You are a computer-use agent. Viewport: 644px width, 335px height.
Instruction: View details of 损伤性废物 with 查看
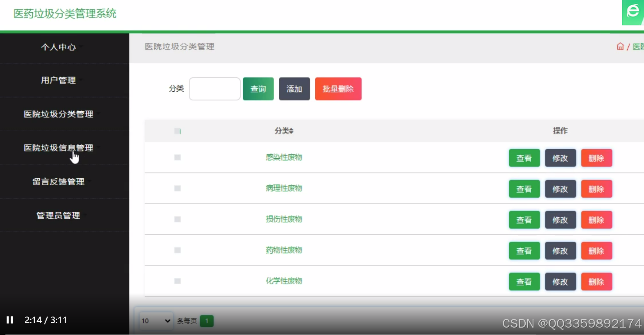tap(524, 220)
